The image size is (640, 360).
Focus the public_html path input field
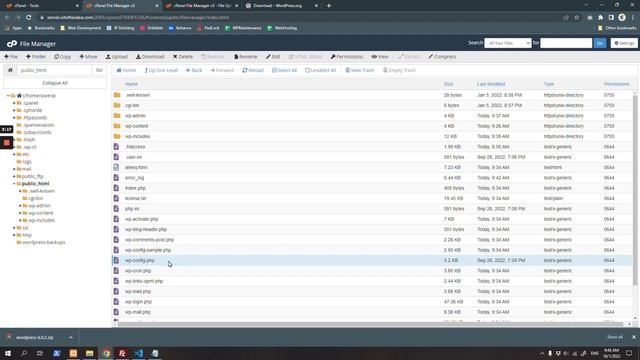coord(54,70)
